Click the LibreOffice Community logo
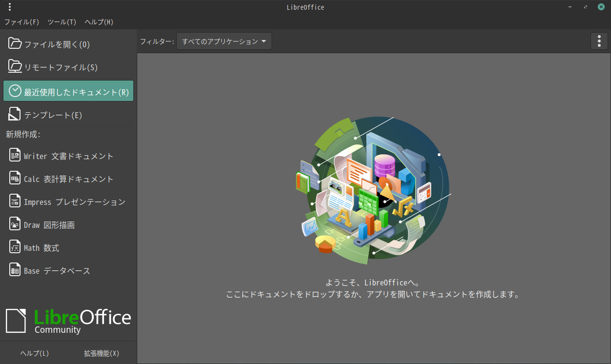611x364 pixels. tap(68, 321)
